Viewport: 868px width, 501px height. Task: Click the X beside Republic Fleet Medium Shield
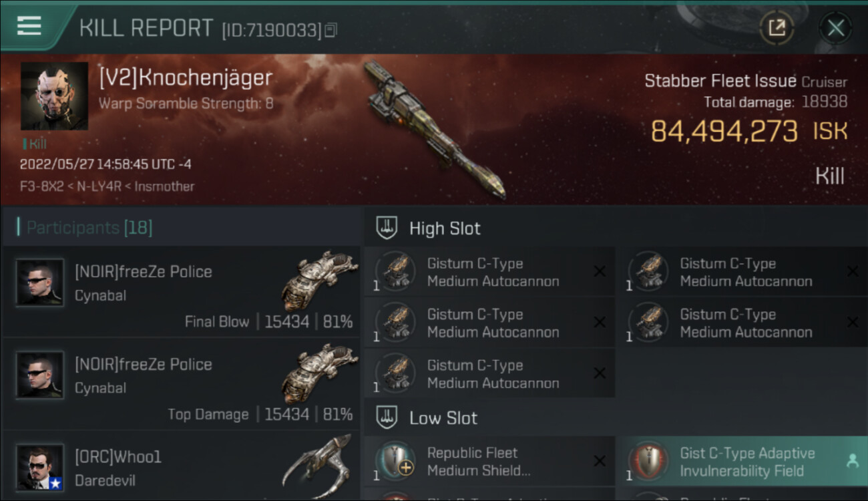click(x=600, y=461)
